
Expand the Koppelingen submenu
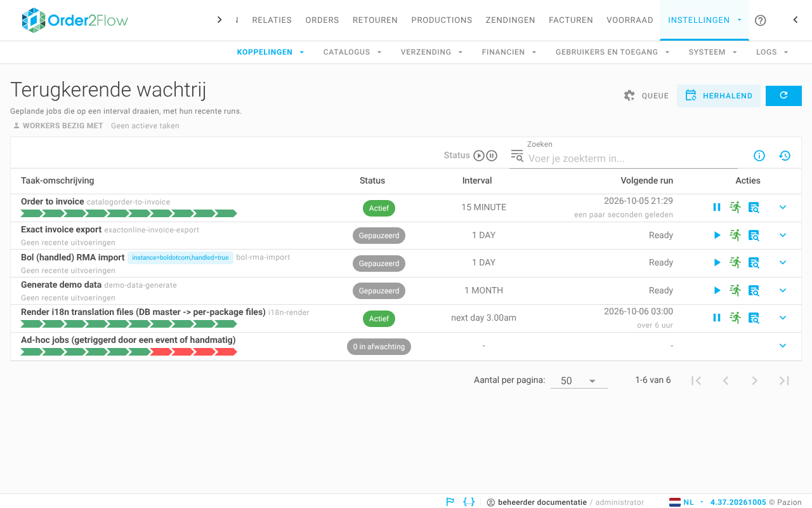pyautogui.click(x=271, y=52)
